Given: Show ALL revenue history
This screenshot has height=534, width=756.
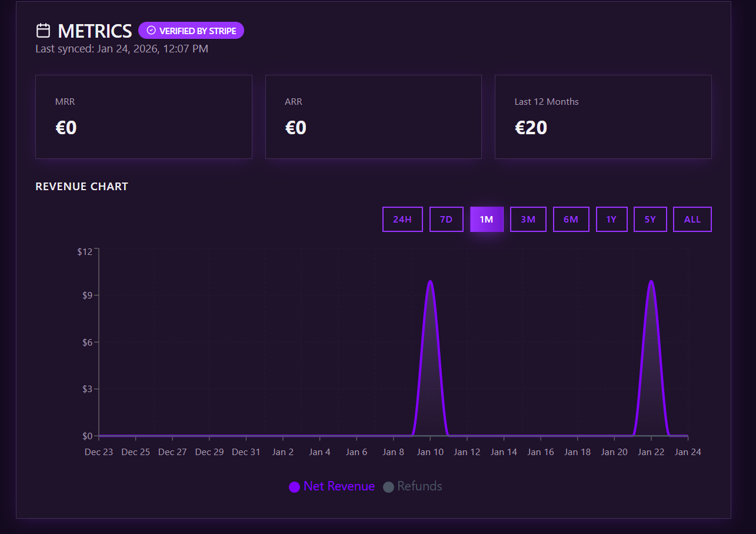Looking at the screenshot, I should 692,218.
